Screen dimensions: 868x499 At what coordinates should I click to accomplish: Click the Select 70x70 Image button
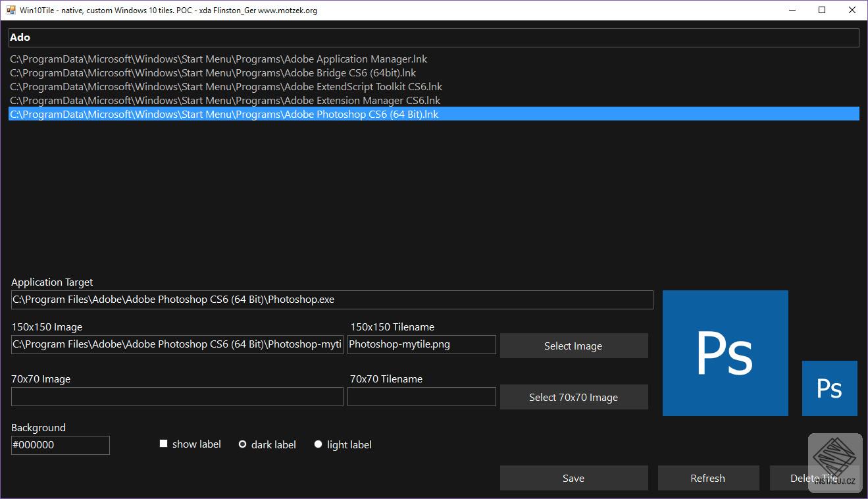573,397
